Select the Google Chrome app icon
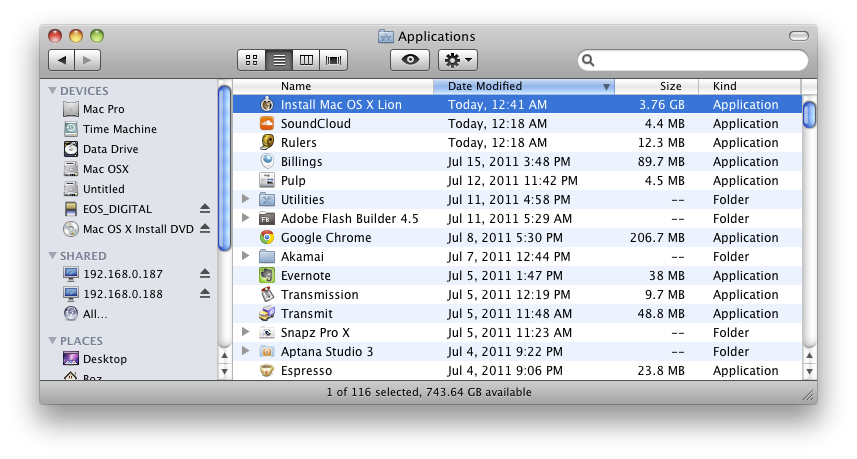 pos(267,238)
